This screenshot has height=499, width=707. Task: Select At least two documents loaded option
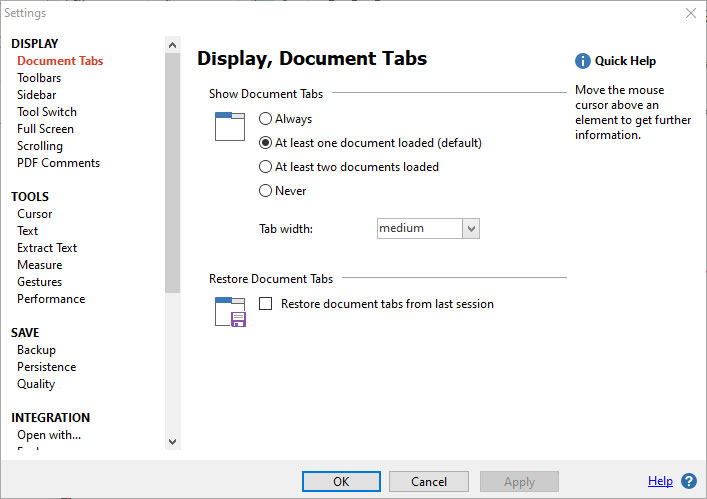point(266,167)
